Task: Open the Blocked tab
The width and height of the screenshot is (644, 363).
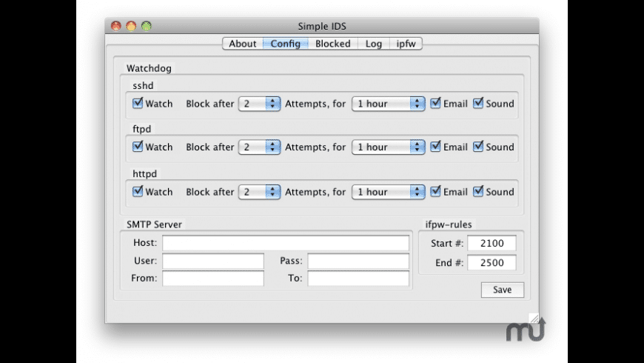Action: 332,44
